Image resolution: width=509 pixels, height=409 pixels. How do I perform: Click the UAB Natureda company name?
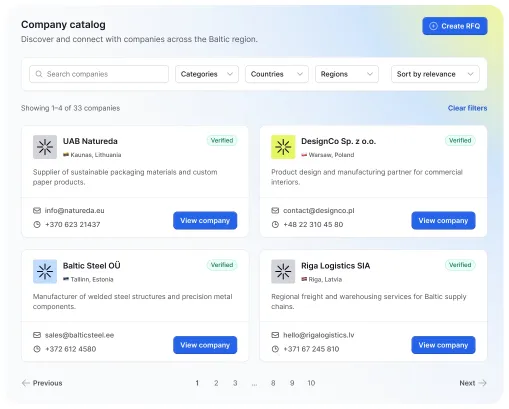coord(90,141)
